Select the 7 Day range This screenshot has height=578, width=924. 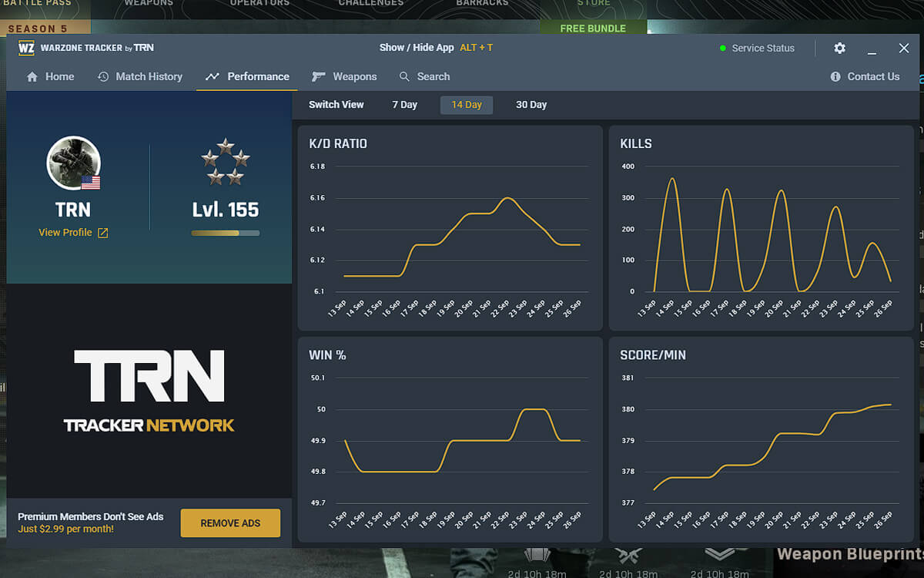(x=404, y=105)
